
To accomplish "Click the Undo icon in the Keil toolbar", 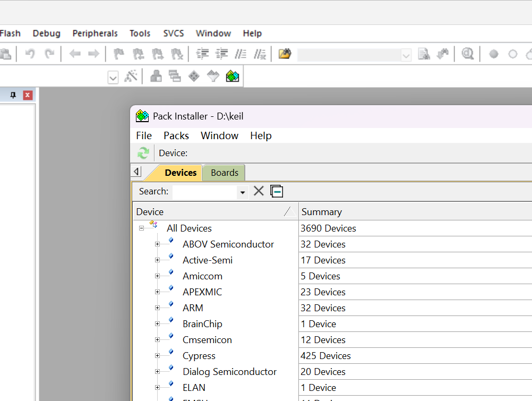I will [x=30, y=54].
